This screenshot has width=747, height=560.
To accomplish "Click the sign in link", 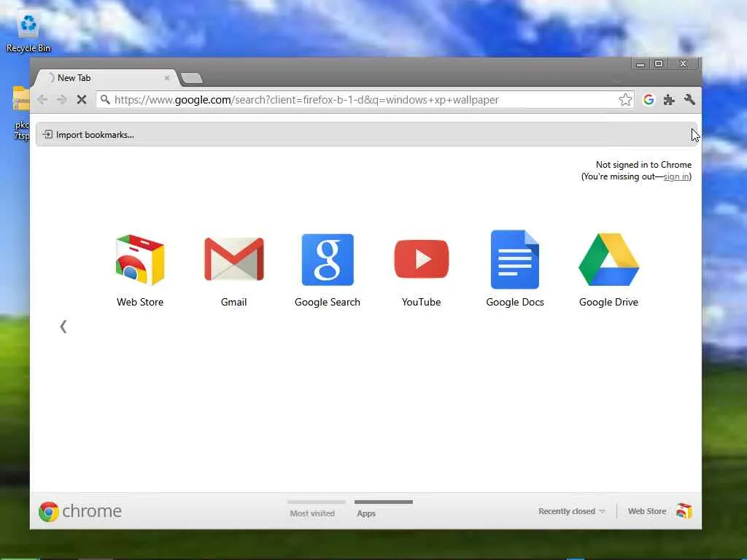I will tap(676, 176).
